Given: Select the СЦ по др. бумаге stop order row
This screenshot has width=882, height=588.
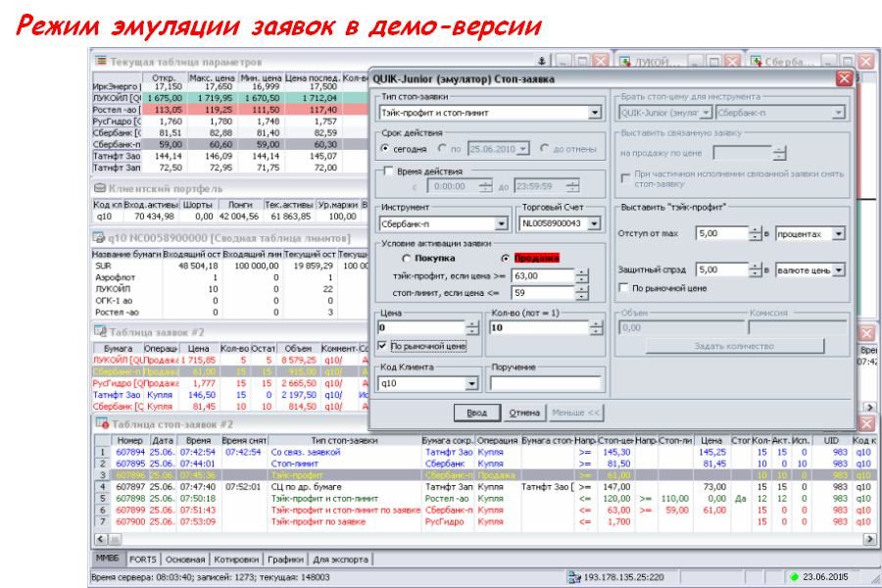Looking at the screenshot, I should [x=484, y=487].
